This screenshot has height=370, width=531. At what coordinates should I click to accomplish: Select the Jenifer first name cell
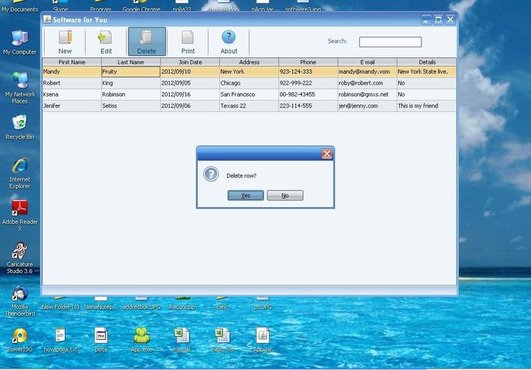pos(72,106)
